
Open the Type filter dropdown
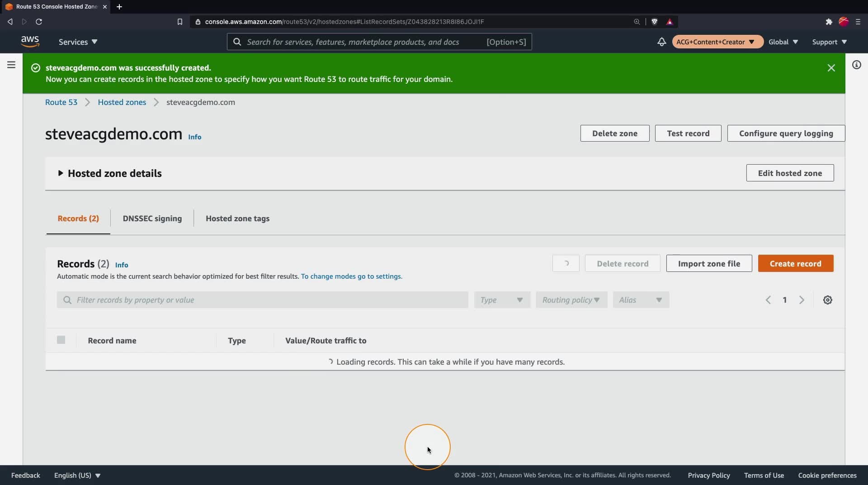pyautogui.click(x=502, y=300)
